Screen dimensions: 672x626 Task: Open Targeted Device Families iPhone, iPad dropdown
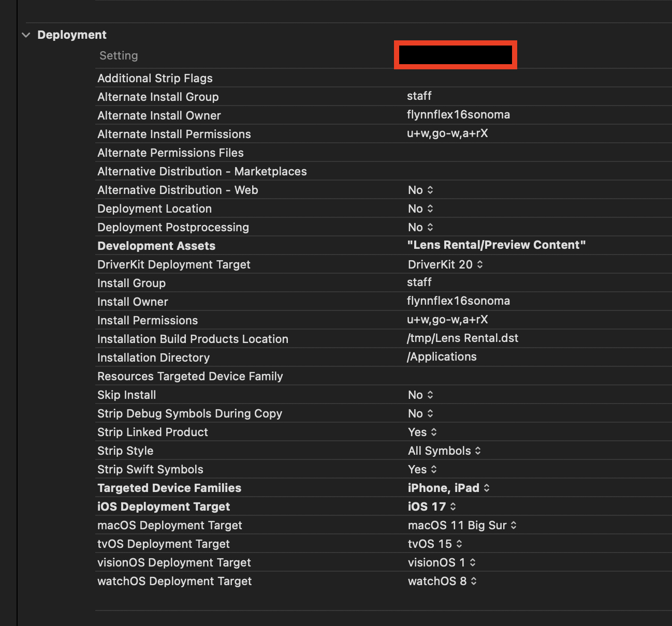[449, 488]
